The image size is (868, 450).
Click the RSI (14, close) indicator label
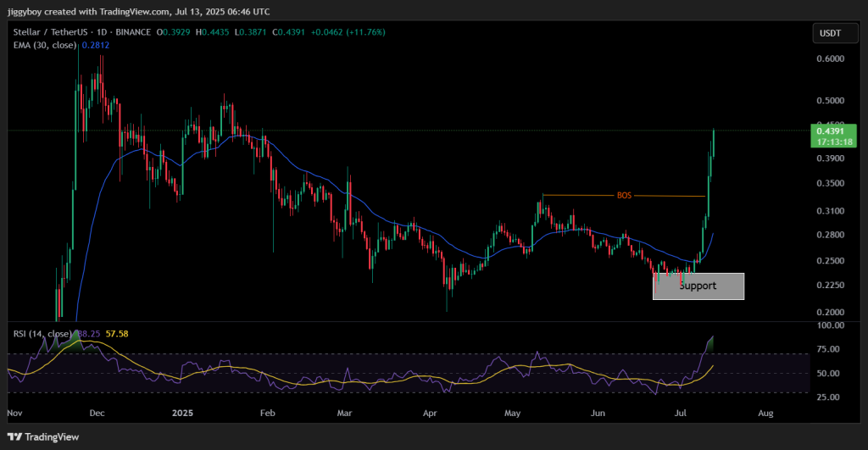tap(43, 334)
